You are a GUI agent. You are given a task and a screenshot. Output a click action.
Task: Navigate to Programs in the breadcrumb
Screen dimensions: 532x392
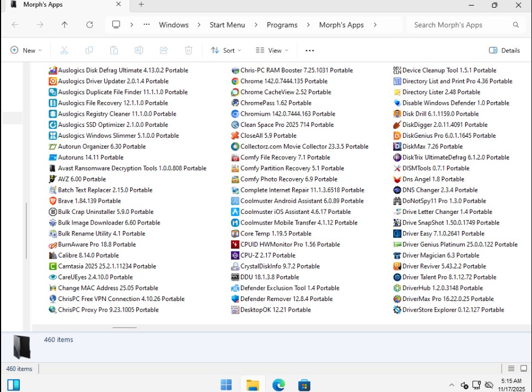[282, 25]
